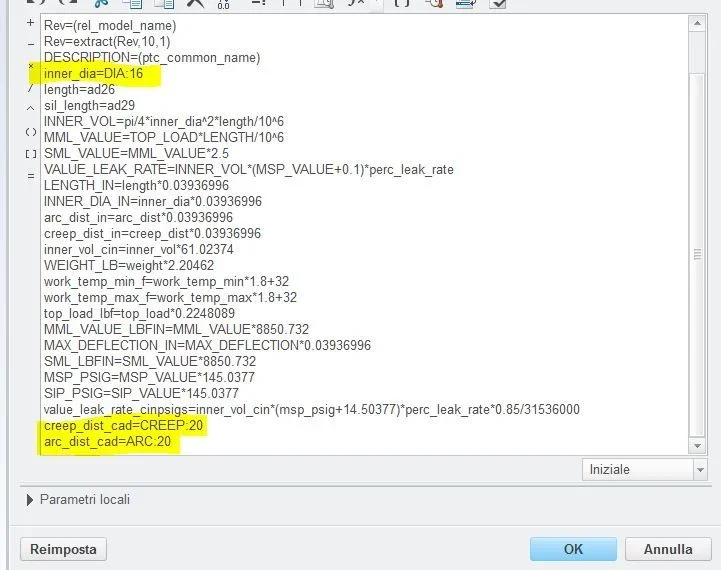721x570 pixels.
Task: Click the MML_VALUE_LBFIN relation line
Action: point(176,330)
